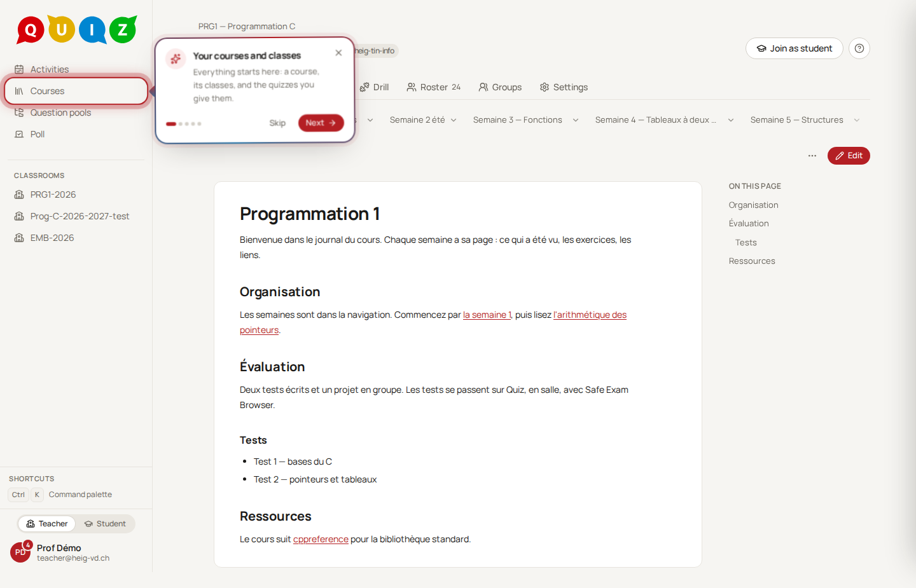The image size is (916, 588).
Task: Click the Settings gear icon
Action: pyautogui.click(x=545, y=87)
